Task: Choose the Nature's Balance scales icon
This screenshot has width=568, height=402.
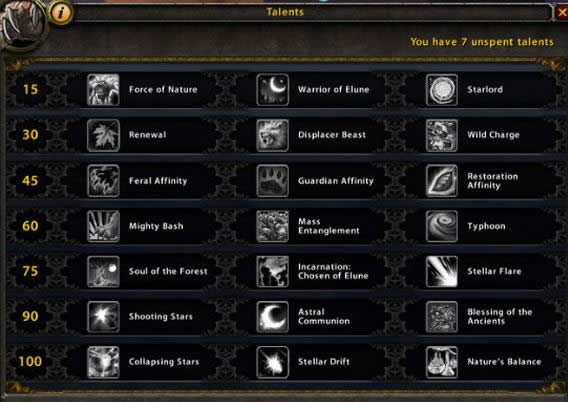Action: (x=442, y=362)
